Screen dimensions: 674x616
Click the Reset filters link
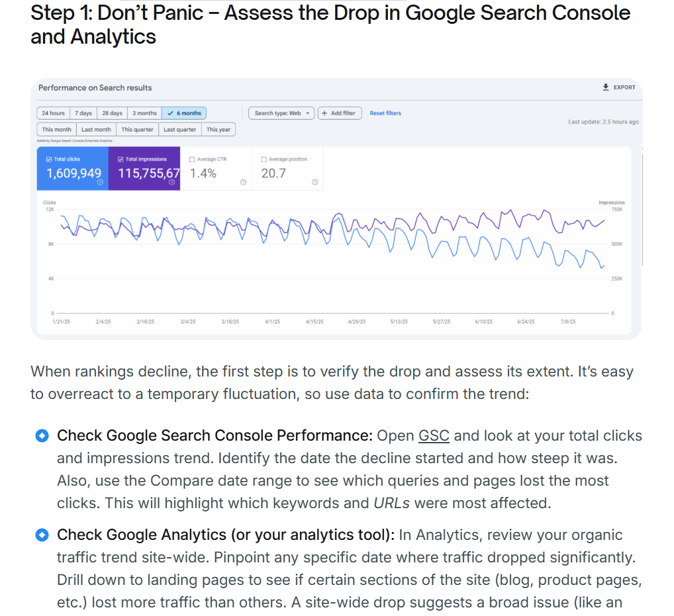(385, 113)
